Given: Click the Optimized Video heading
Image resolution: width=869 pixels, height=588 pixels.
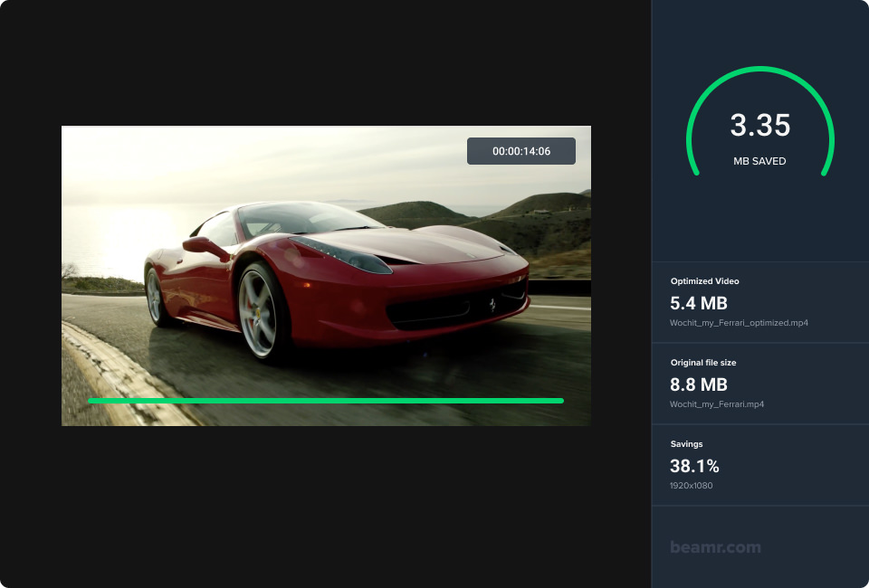Looking at the screenshot, I should tap(704, 281).
